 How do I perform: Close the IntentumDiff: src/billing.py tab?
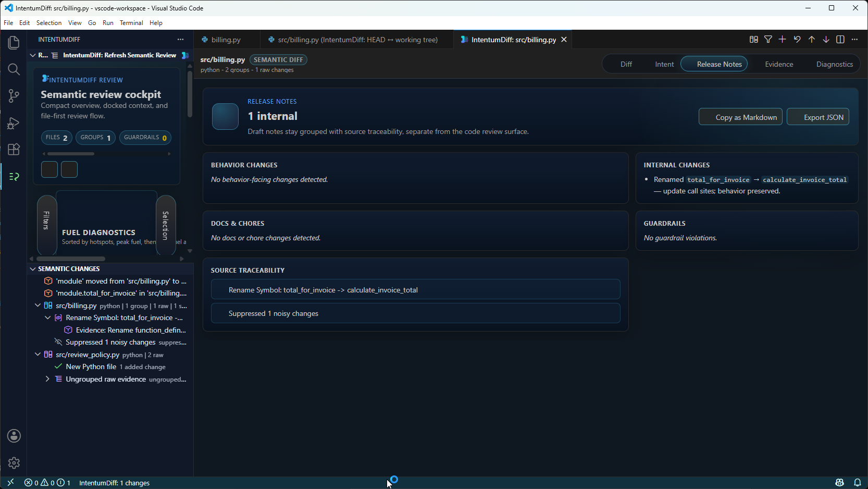coord(564,40)
